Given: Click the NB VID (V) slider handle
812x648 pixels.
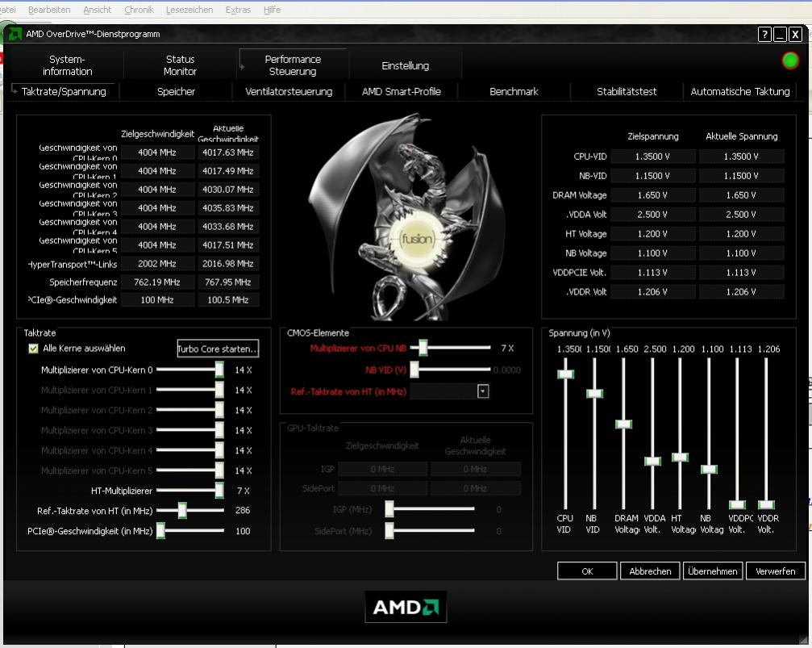Looking at the screenshot, I should 414,370.
